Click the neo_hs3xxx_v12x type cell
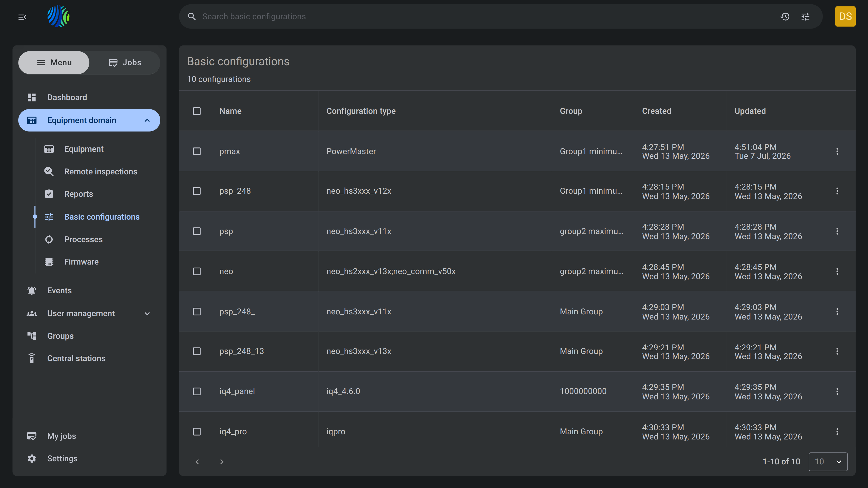 point(358,191)
